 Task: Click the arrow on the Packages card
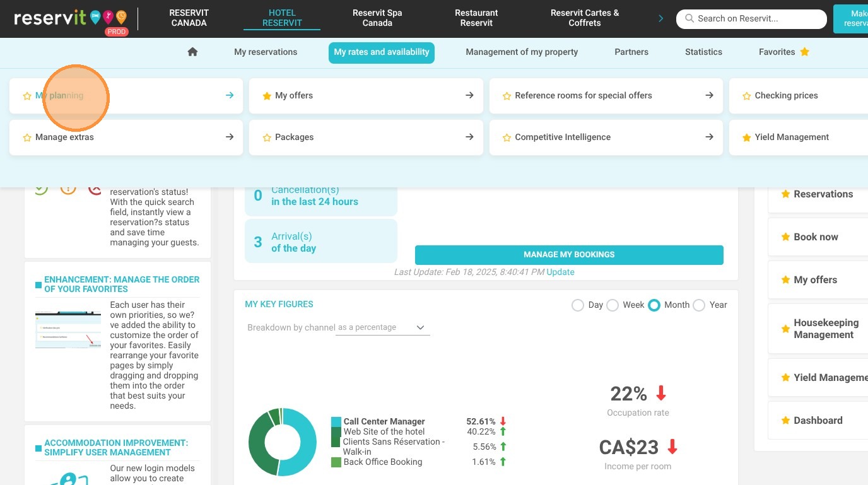[x=469, y=137]
